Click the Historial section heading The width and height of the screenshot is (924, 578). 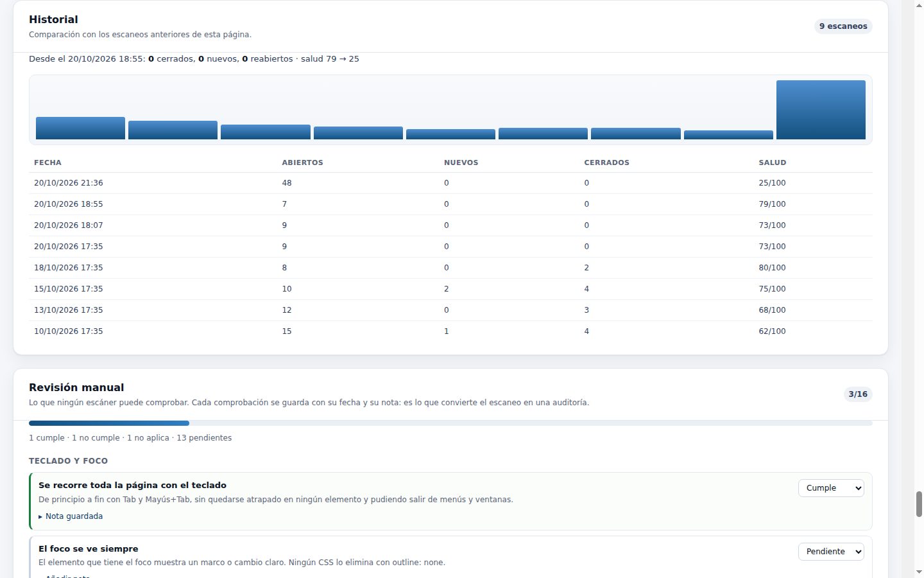click(x=53, y=19)
